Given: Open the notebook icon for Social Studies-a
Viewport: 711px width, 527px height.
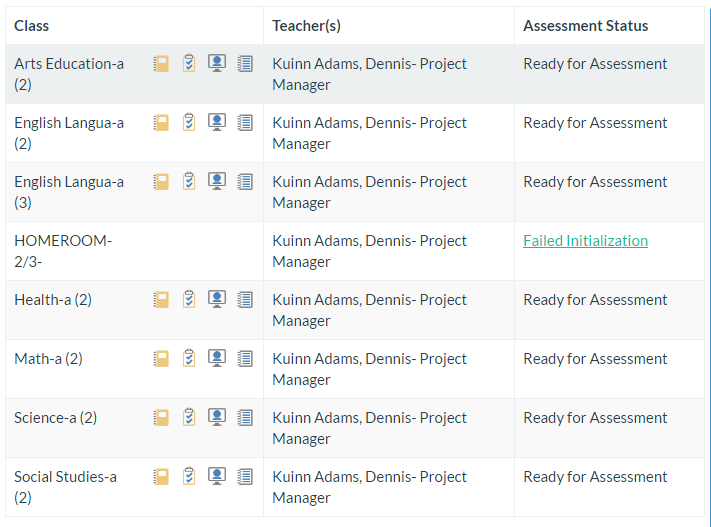Looking at the screenshot, I should (160, 477).
